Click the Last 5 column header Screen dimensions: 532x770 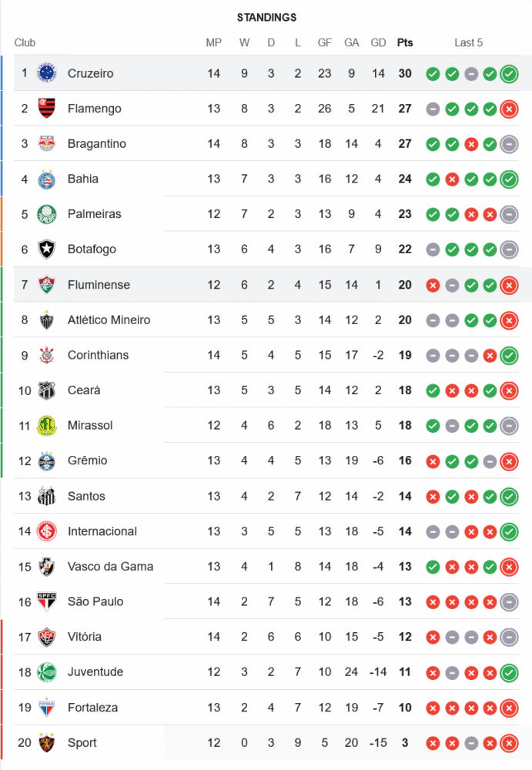[x=468, y=42]
